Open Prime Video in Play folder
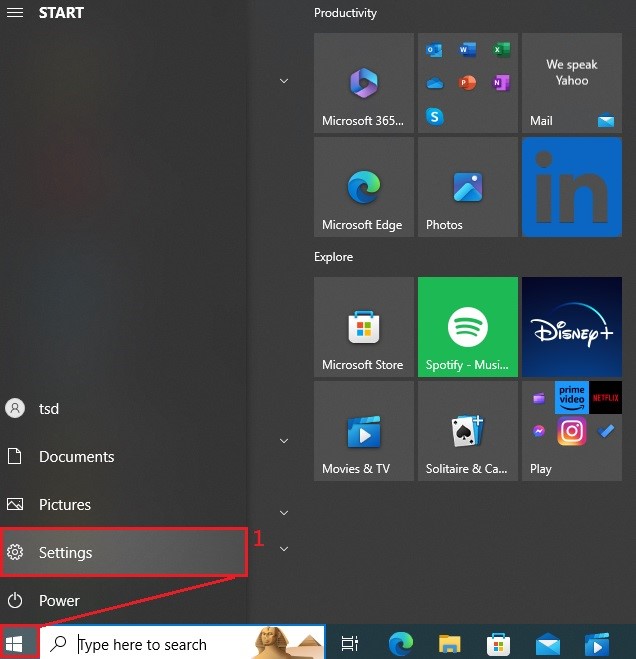This screenshot has width=636, height=659. pyautogui.click(x=572, y=398)
